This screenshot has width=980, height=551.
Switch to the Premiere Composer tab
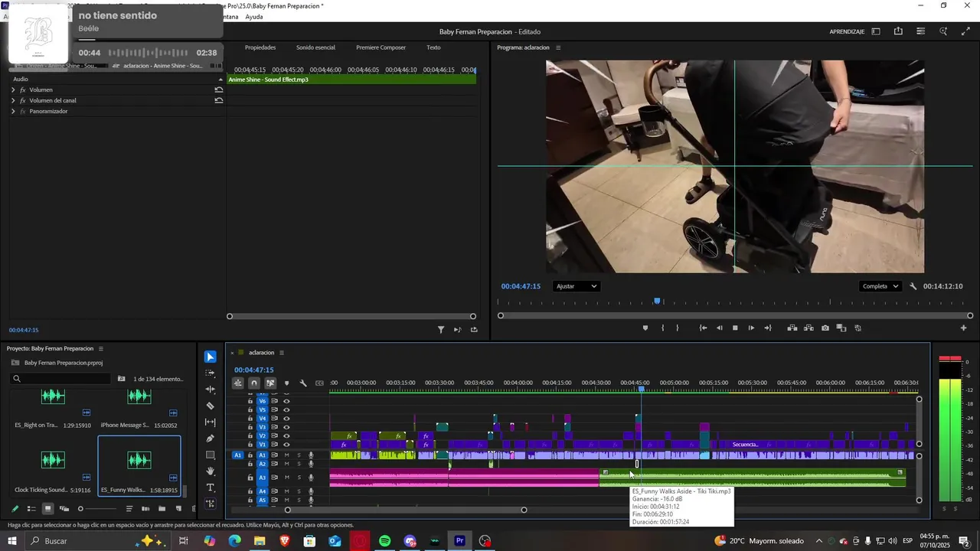(381, 47)
